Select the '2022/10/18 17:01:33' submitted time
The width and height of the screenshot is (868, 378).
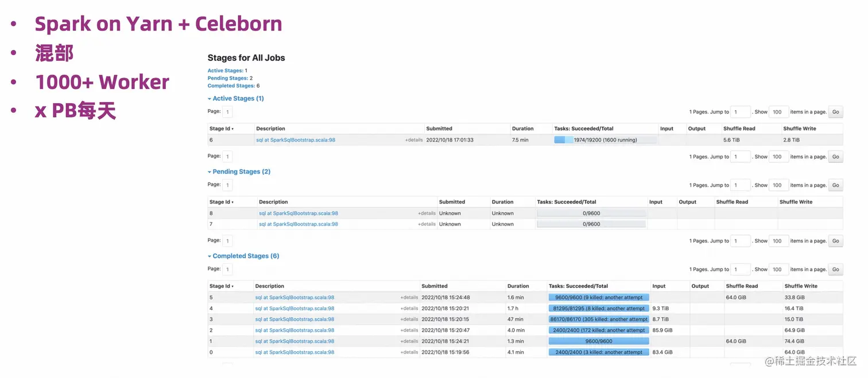tap(450, 140)
